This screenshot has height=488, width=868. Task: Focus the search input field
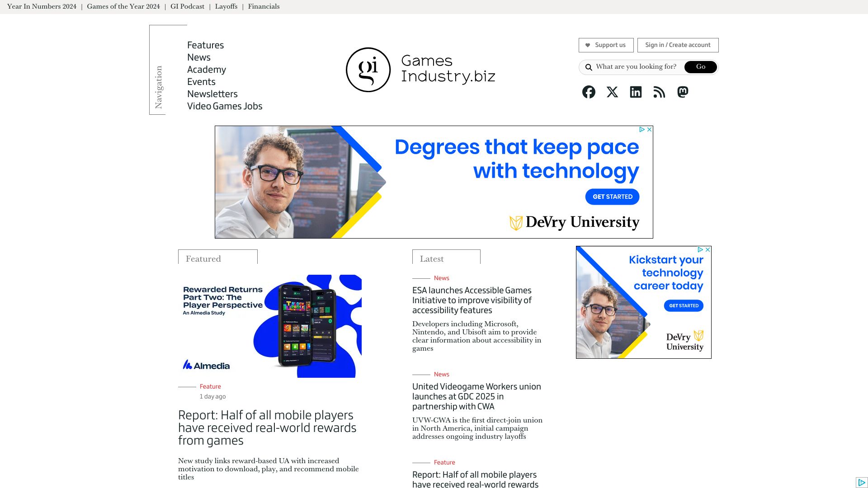click(x=637, y=67)
